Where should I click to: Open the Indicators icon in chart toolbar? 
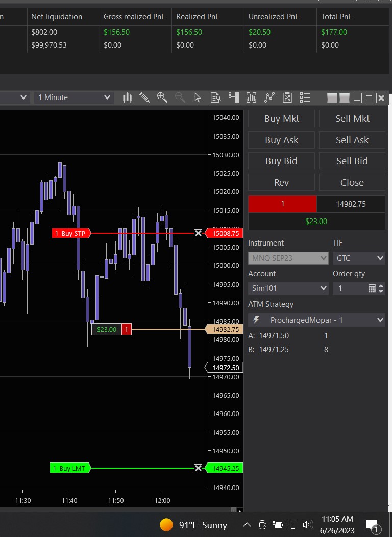pyautogui.click(x=251, y=97)
